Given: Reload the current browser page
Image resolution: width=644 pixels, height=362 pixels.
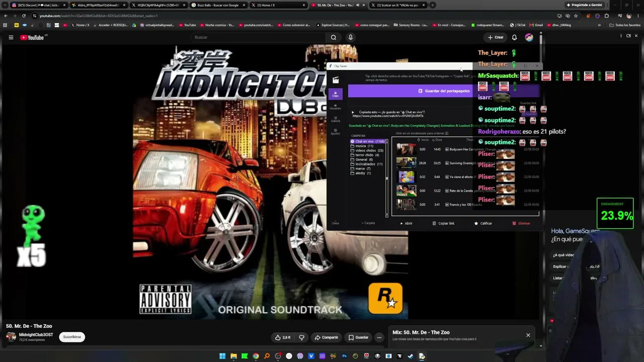Looking at the screenshot, I should [24, 16].
